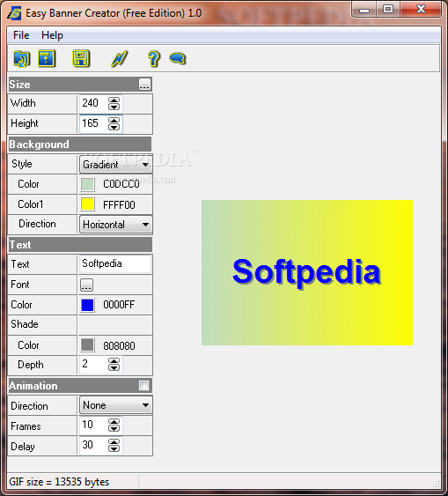Click the Shade Color gray 808080 swatch

pos(87,345)
